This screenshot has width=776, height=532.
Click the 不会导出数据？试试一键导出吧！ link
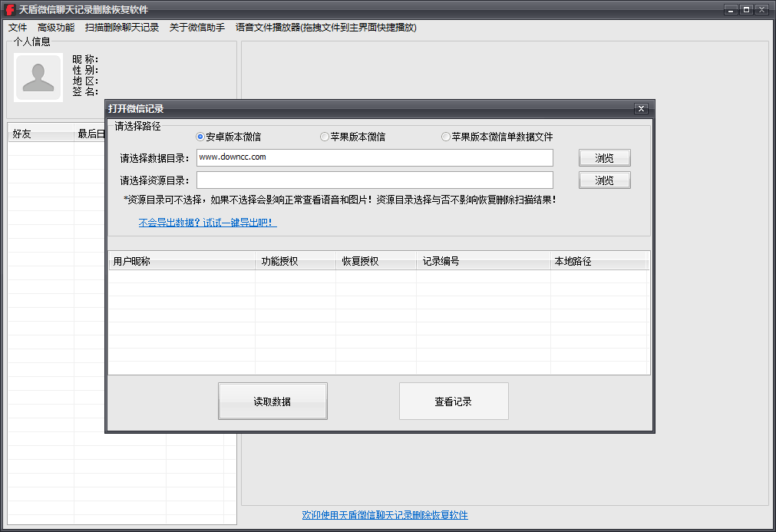point(207,222)
